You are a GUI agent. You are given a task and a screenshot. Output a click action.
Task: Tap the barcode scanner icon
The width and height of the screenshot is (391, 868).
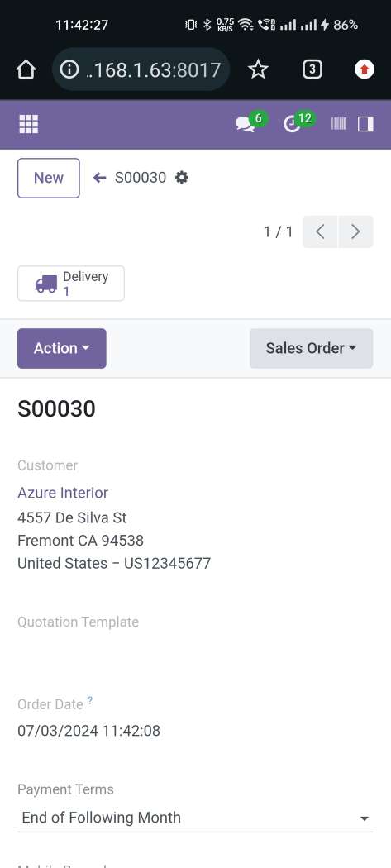click(338, 124)
